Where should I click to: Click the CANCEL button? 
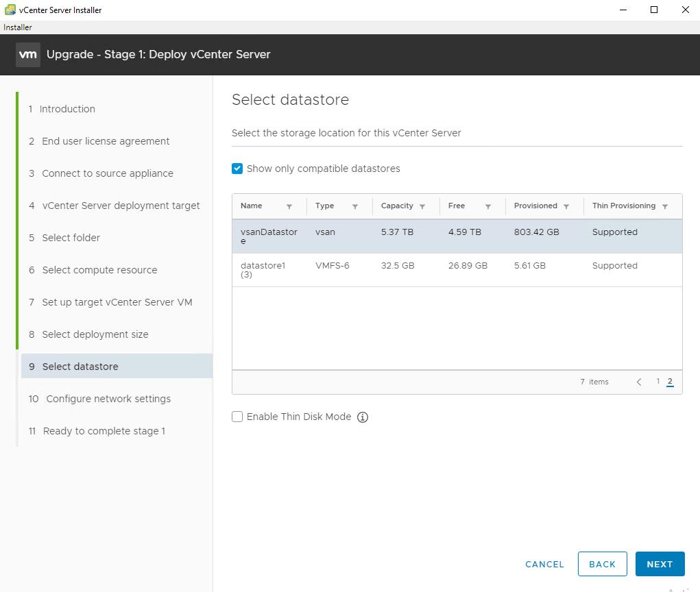click(x=544, y=565)
